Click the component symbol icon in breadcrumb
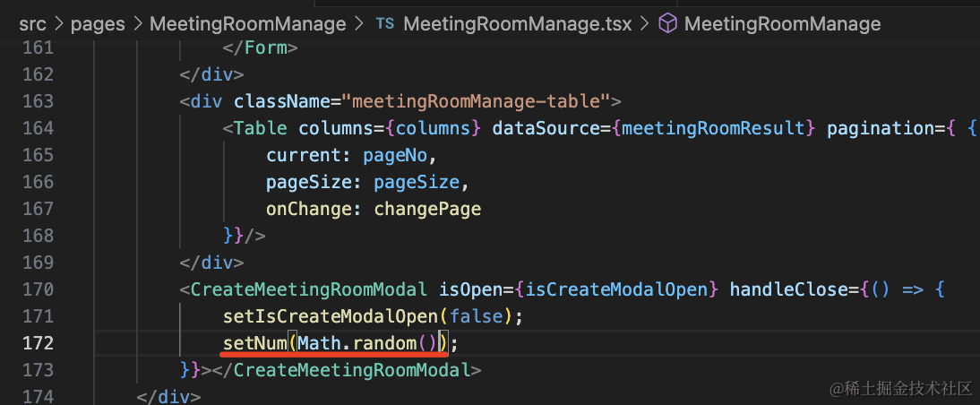This screenshot has height=405, width=980. click(667, 23)
